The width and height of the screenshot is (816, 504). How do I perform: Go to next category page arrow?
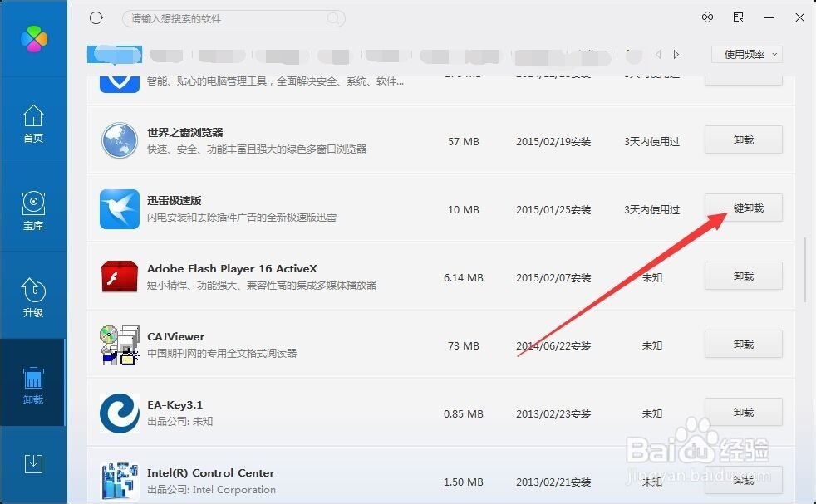(676, 54)
